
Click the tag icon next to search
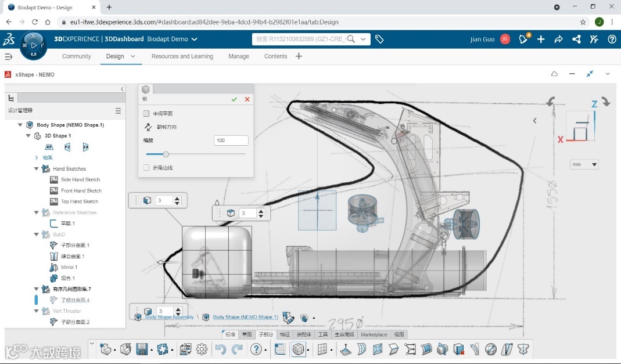click(x=379, y=39)
